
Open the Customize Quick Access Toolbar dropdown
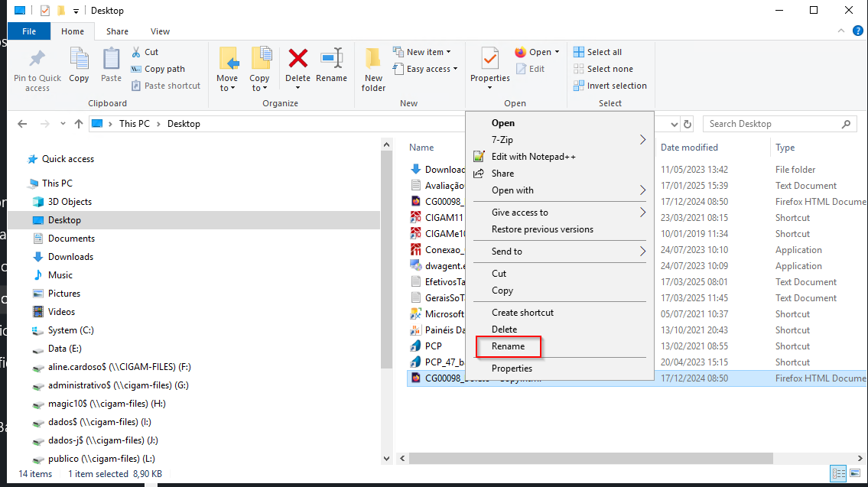click(76, 11)
